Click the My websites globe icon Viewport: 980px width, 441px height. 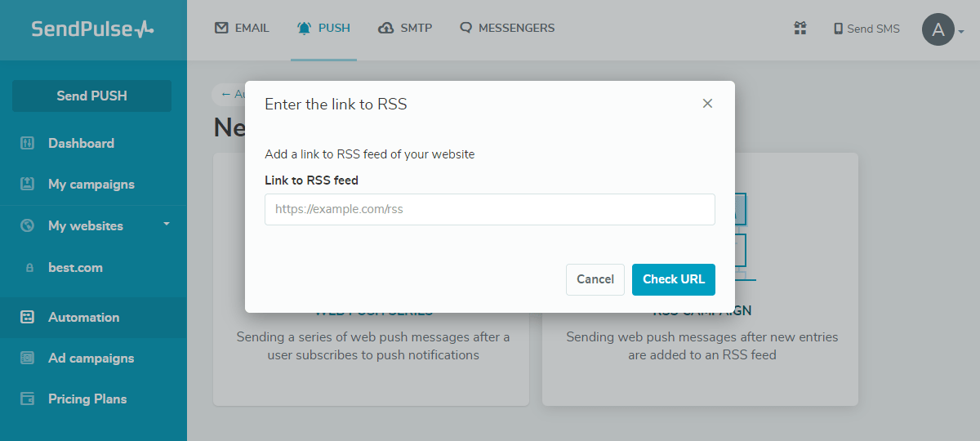point(28,226)
